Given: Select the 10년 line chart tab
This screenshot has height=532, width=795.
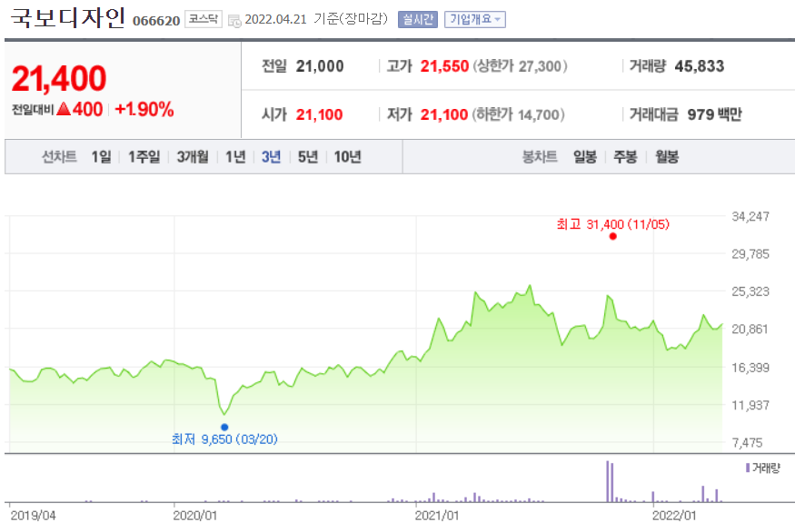Looking at the screenshot, I should pyautogui.click(x=348, y=157).
